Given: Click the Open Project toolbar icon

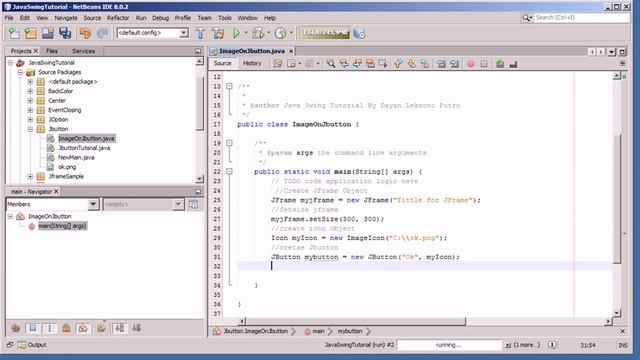Looking at the screenshot, I should coord(48,33).
